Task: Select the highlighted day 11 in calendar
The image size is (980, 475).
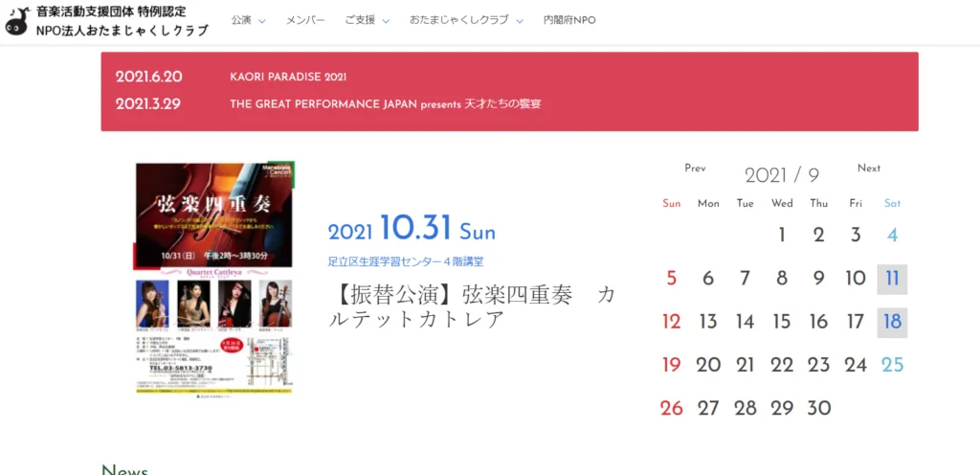Action: (x=892, y=280)
